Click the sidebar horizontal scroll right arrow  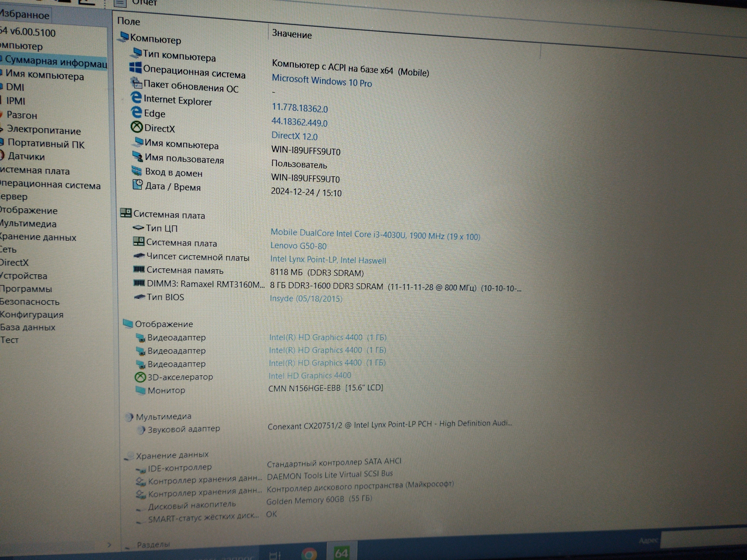[x=109, y=545]
